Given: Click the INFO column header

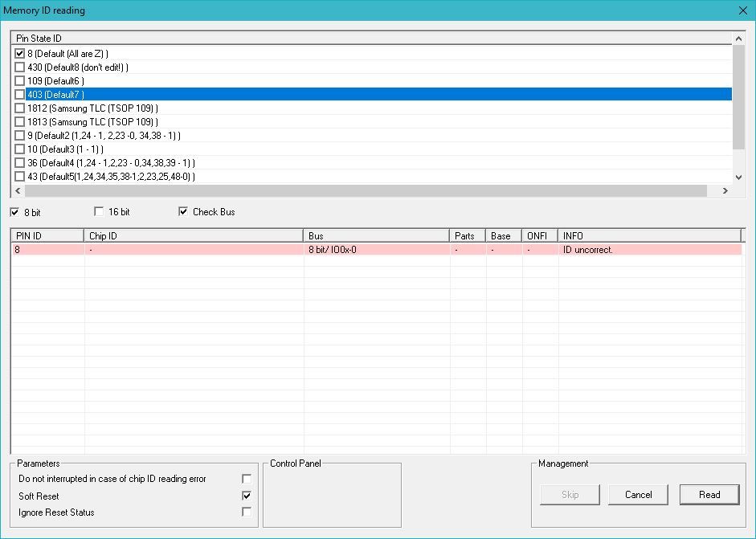Looking at the screenshot, I should point(649,235).
